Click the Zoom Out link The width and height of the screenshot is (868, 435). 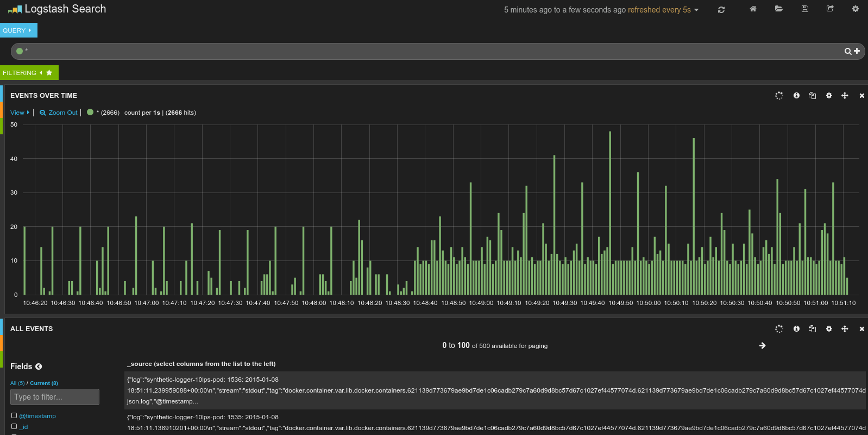pos(59,113)
